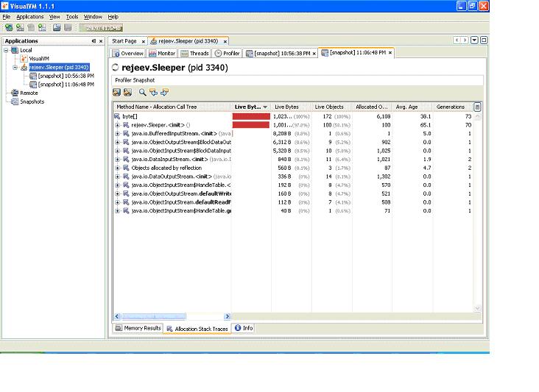The height and width of the screenshot is (392, 539).
Task: Click the scroll tabs right arrow
Action: click(465, 40)
